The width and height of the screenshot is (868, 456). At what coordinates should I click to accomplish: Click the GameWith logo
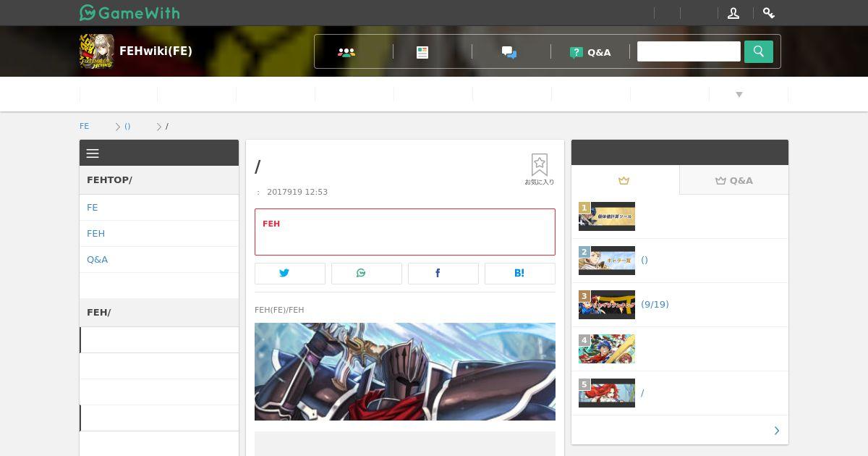click(129, 12)
